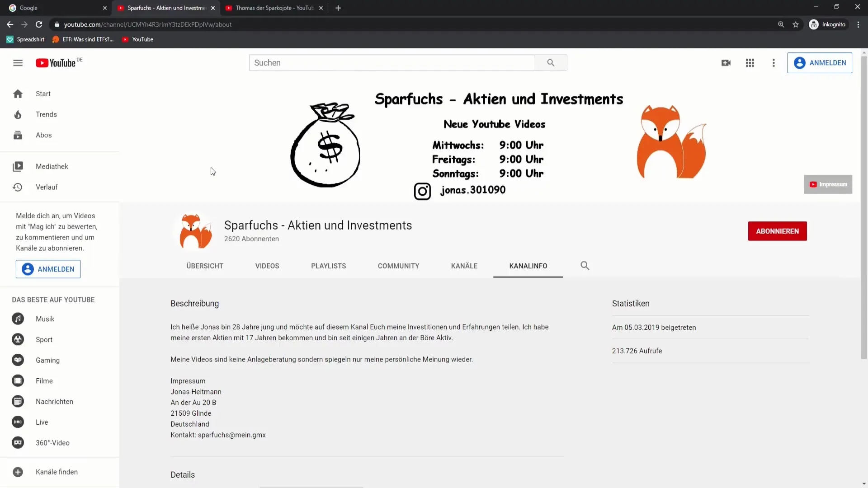Click the Musik icon in sidebar

coord(18,319)
